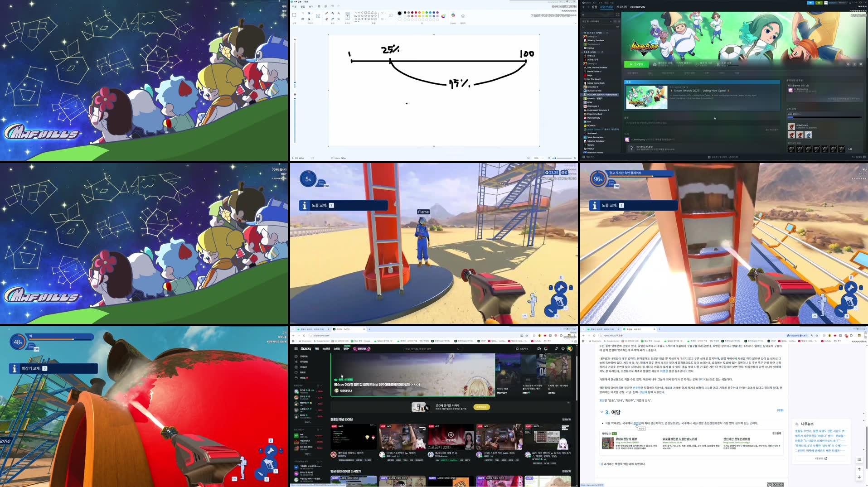Open Copilot from Paint's toolbar
Viewport: 868px width, 487px height.
click(x=453, y=15)
